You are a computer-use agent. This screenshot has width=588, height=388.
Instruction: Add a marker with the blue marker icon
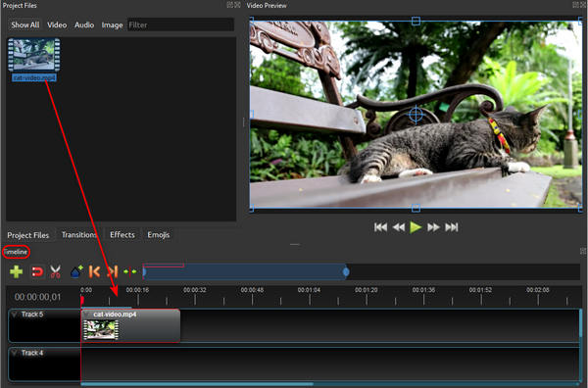(x=76, y=271)
